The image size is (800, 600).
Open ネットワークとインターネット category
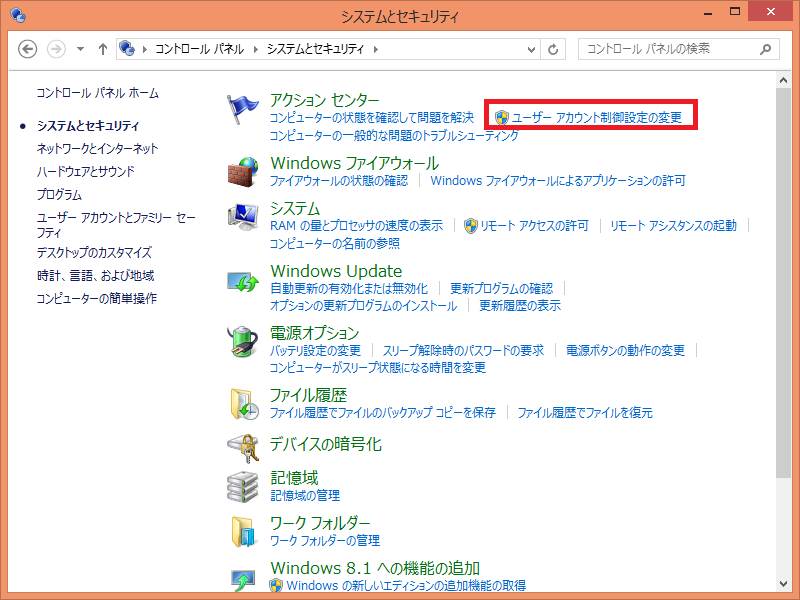(97, 148)
